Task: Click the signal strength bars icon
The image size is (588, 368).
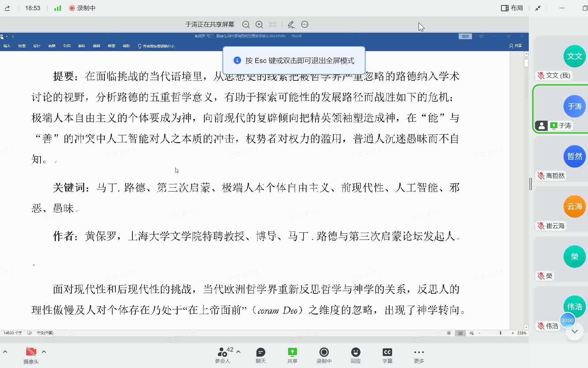Action: click(x=58, y=8)
